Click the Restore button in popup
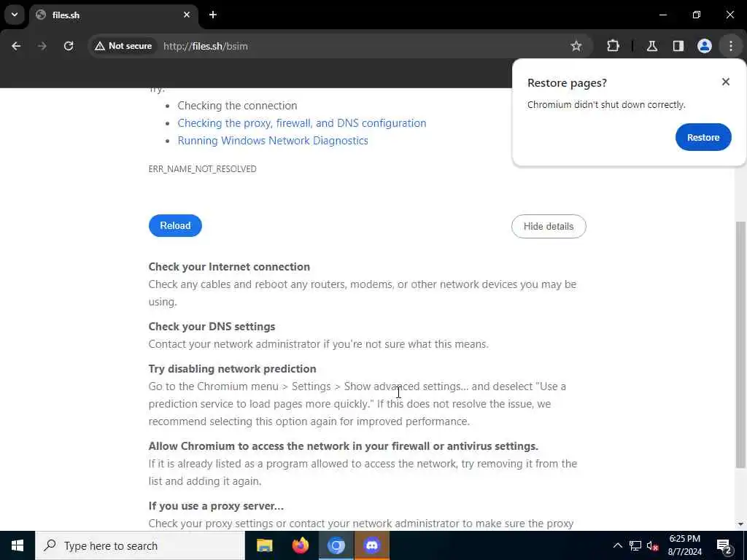The height and width of the screenshot is (560, 747). pos(703,137)
